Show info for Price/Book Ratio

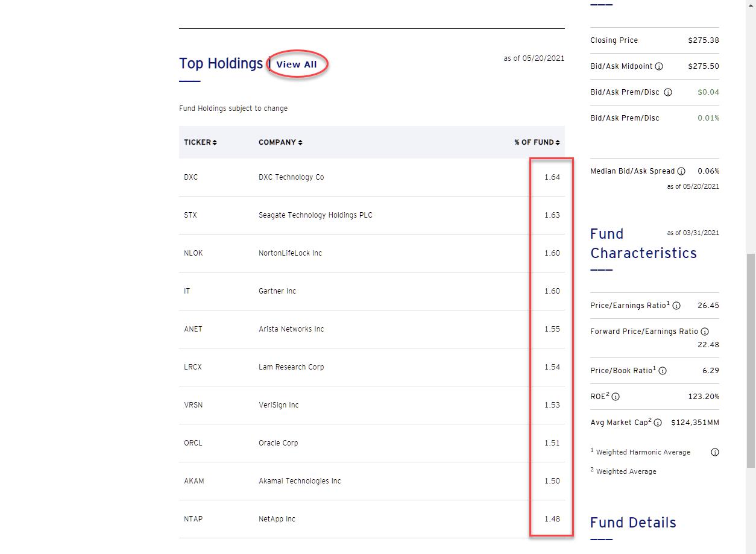663,371
